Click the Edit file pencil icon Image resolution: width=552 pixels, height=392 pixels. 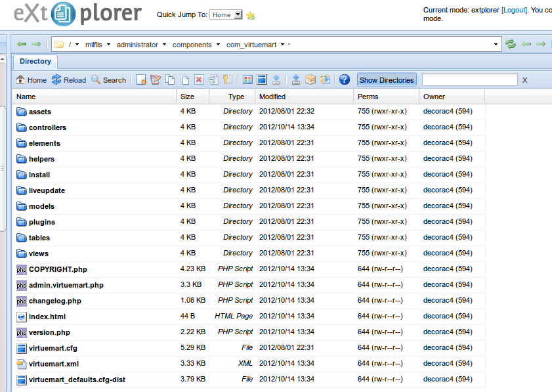[x=156, y=80]
